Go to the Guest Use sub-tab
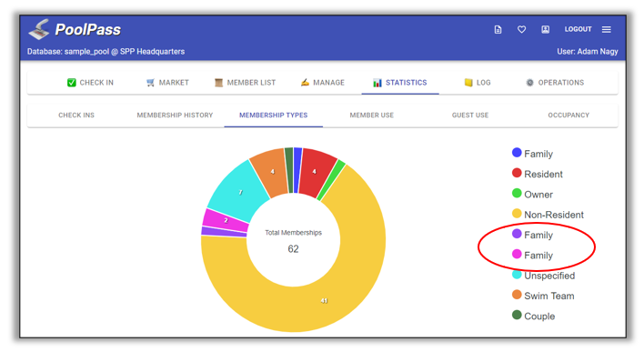Viewport: 644px width, 352px height. click(470, 116)
